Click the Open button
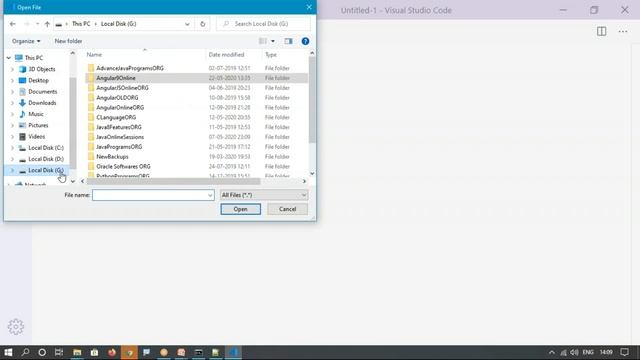The width and height of the screenshot is (640, 360). [240, 209]
